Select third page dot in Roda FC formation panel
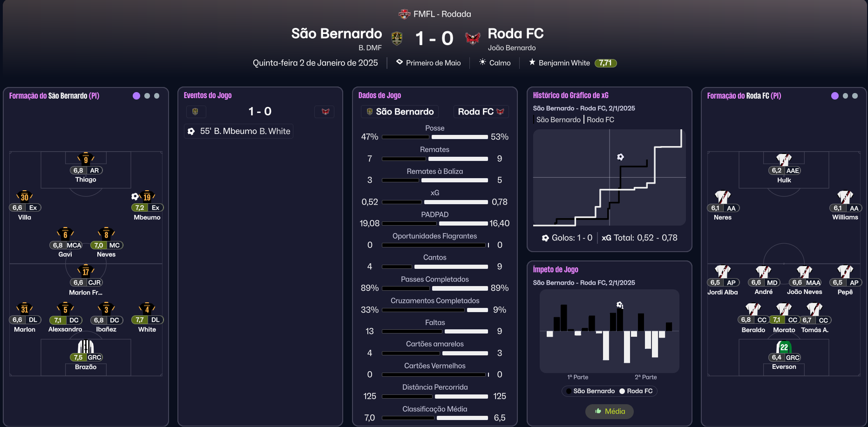The image size is (868, 427). 855,96
